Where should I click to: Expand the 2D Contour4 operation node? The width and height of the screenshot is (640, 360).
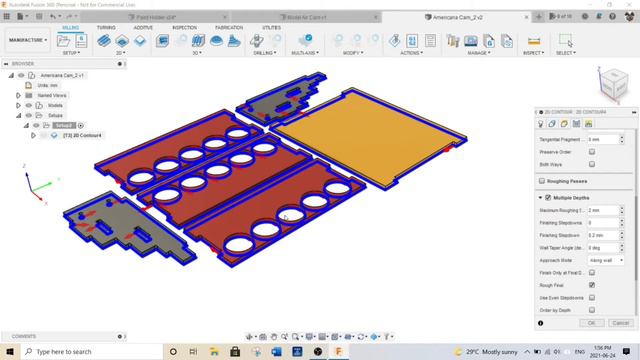[x=33, y=135]
